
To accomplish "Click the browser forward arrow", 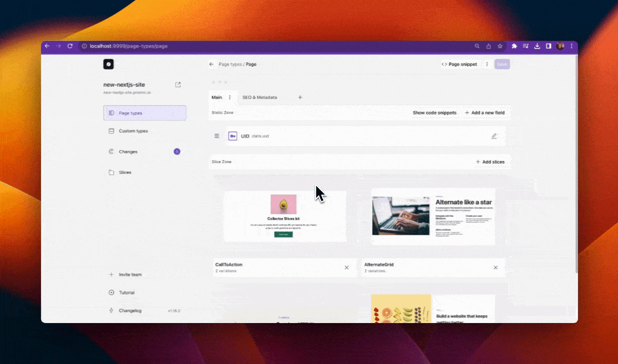I will coord(59,46).
